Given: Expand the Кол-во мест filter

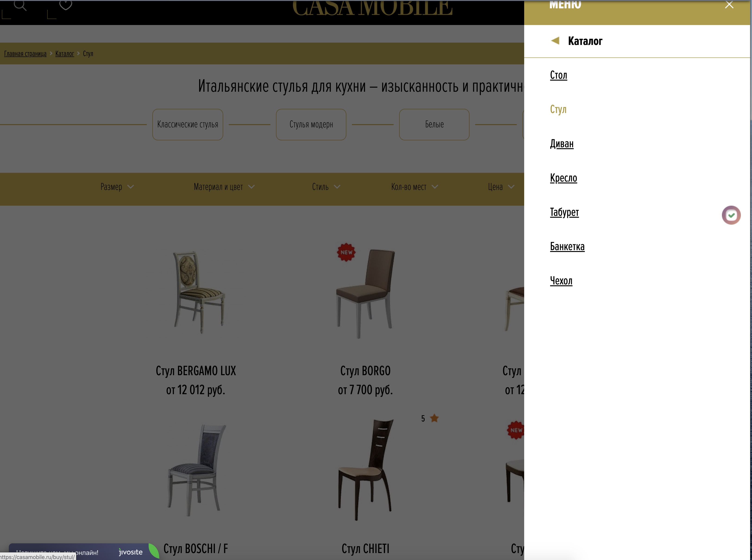Looking at the screenshot, I should [x=414, y=187].
